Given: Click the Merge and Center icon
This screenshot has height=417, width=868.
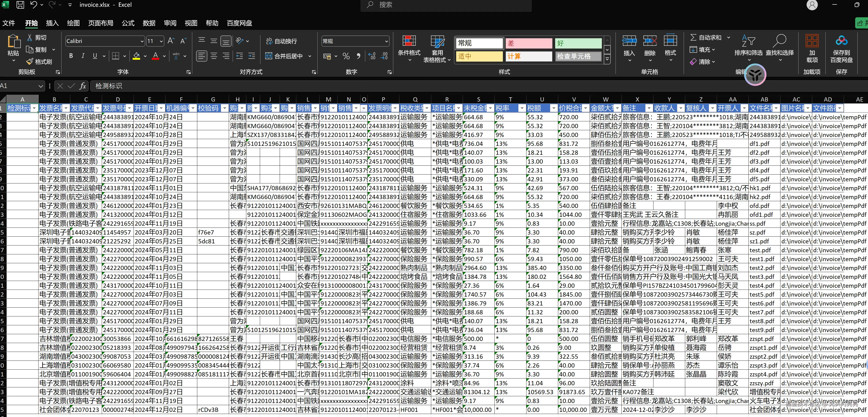Looking at the screenshot, I should (x=268, y=56).
